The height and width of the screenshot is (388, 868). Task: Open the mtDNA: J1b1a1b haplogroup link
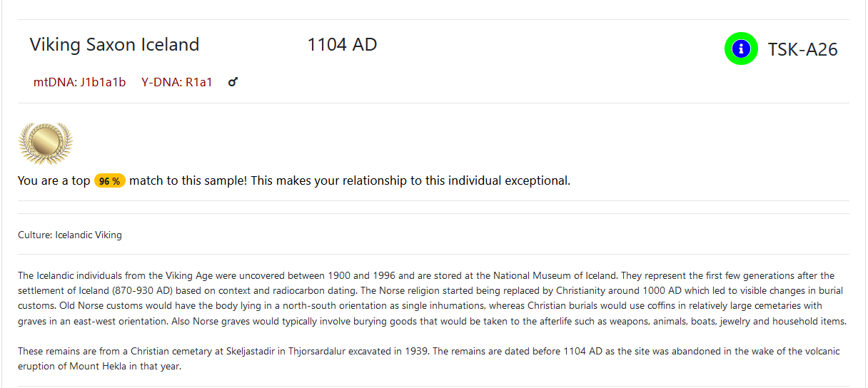pyautogui.click(x=79, y=82)
